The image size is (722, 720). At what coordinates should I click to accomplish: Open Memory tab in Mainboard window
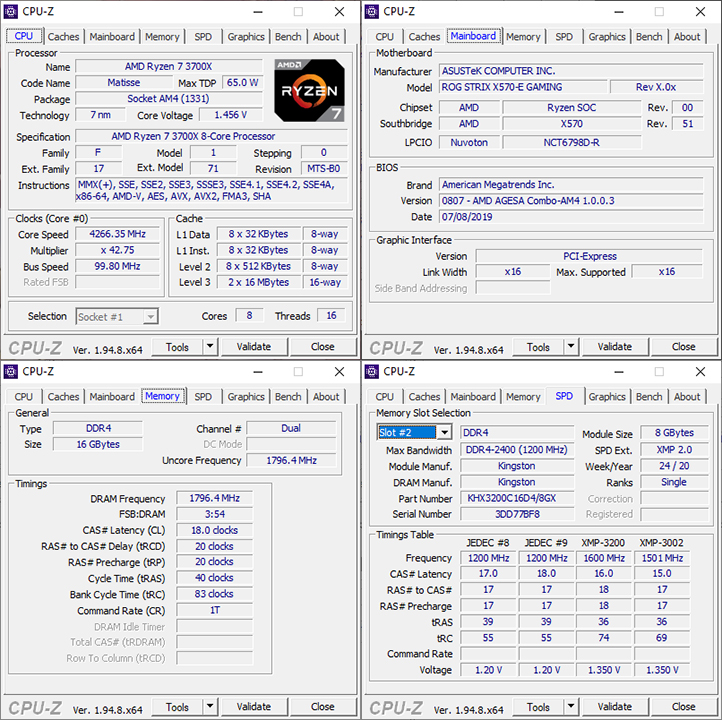[523, 36]
